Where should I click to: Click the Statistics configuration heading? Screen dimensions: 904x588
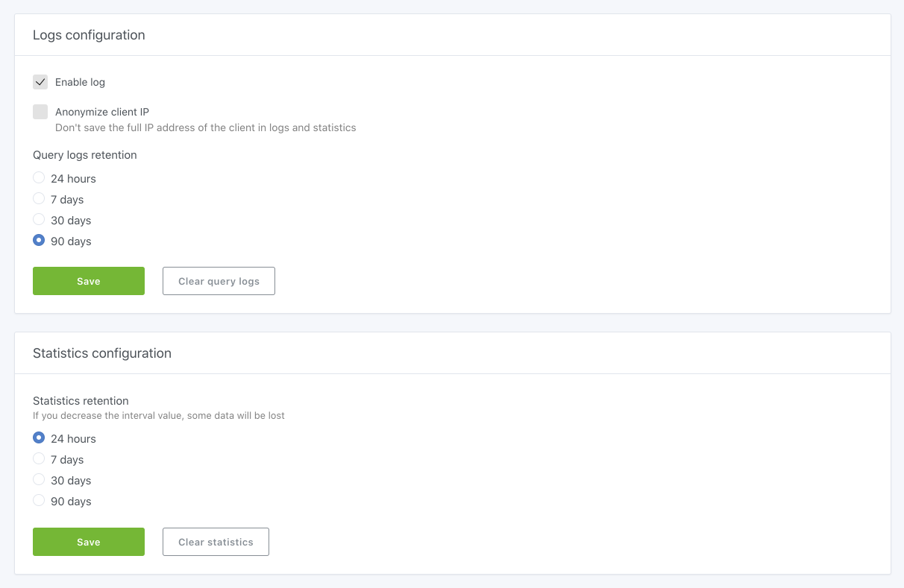(102, 353)
